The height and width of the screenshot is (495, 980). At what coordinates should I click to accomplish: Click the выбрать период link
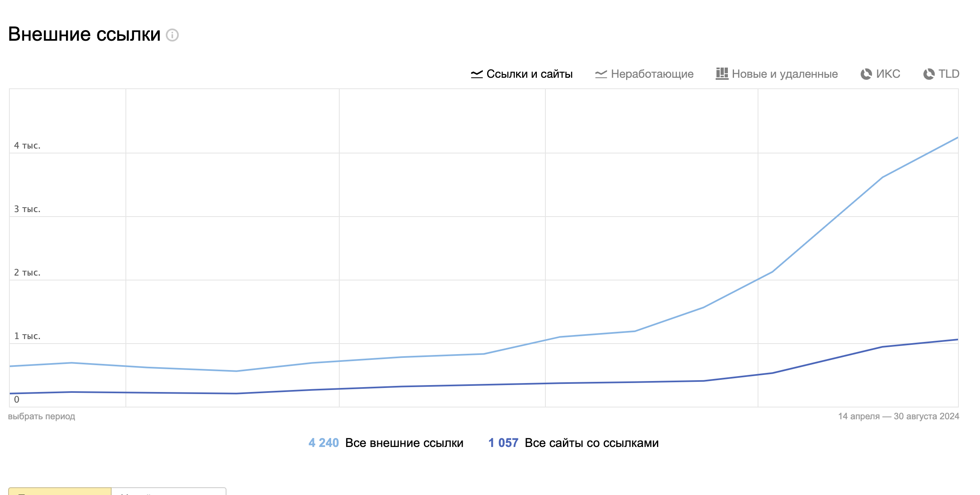click(x=42, y=416)
